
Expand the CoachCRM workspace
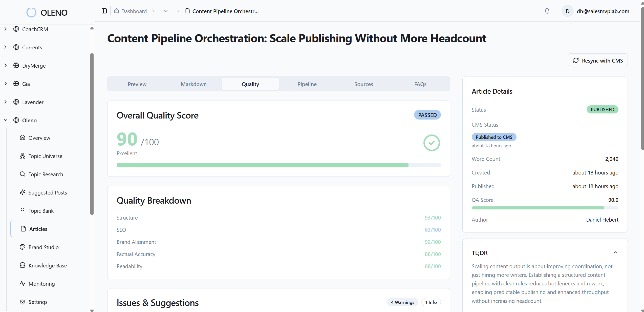click(5, 29)
